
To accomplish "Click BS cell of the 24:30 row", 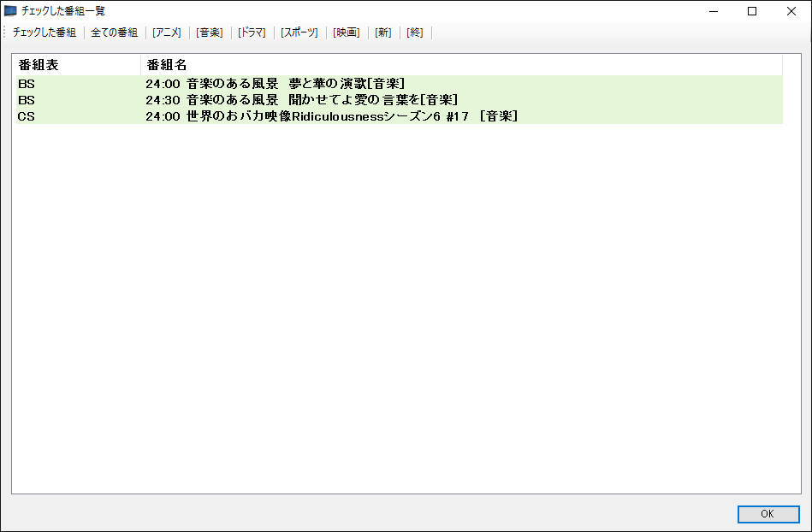I will (x=27, y=100).
